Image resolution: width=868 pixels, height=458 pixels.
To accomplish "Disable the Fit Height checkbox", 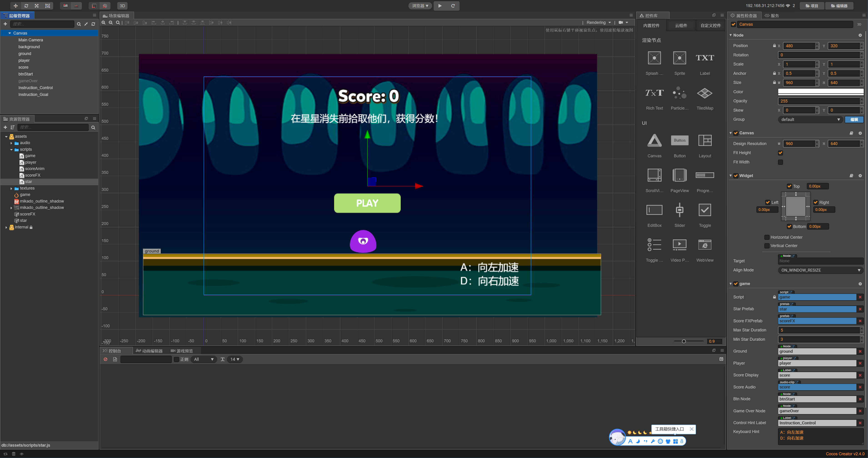I will tap(780, 153).
